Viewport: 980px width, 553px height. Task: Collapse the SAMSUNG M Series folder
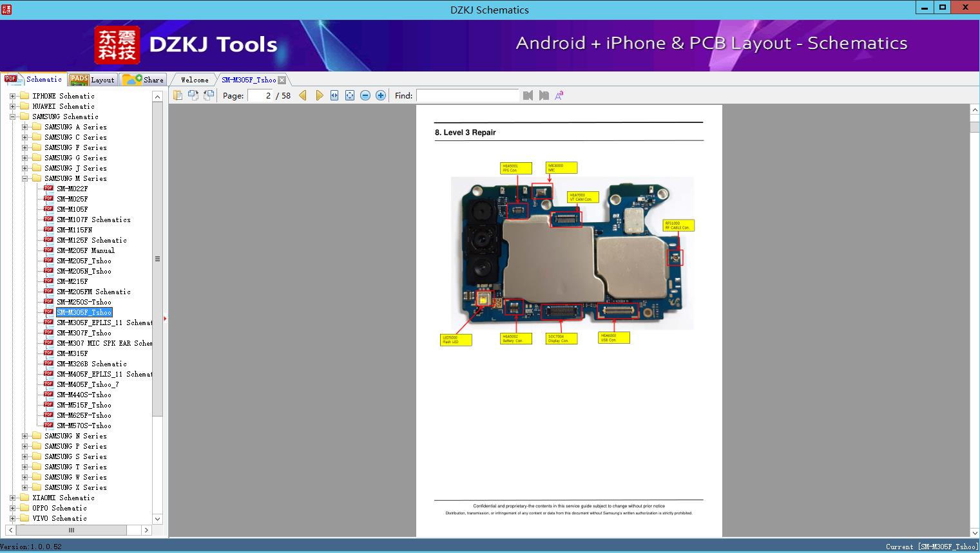[25, 178]
